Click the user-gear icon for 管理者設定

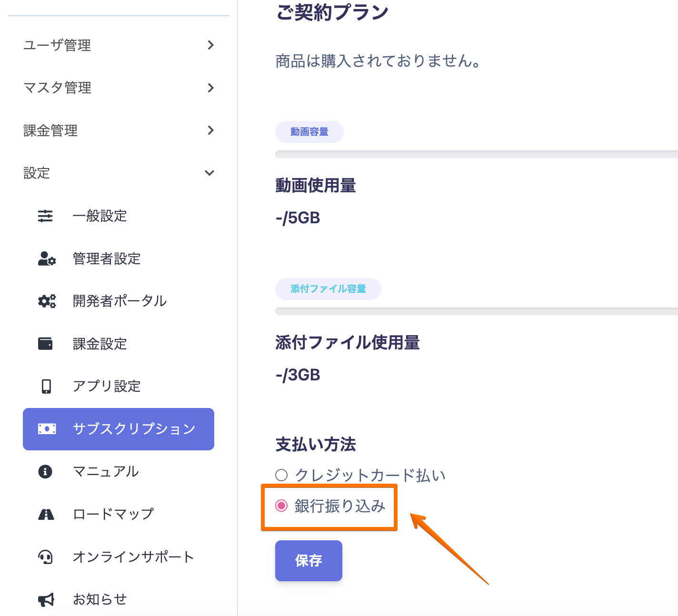[47, 258]
